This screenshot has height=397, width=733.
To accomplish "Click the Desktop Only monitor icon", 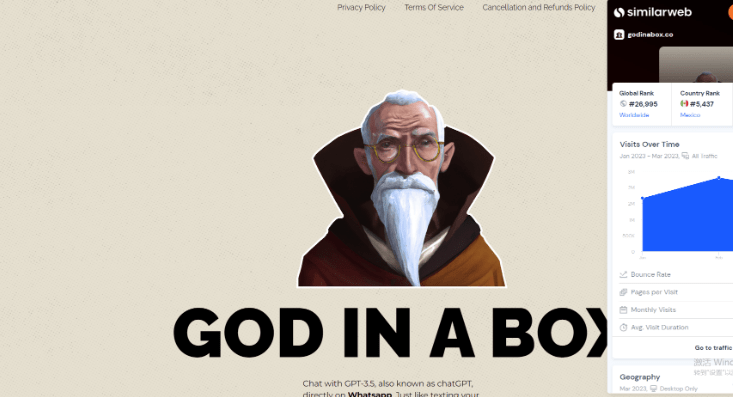I will 654,389.
